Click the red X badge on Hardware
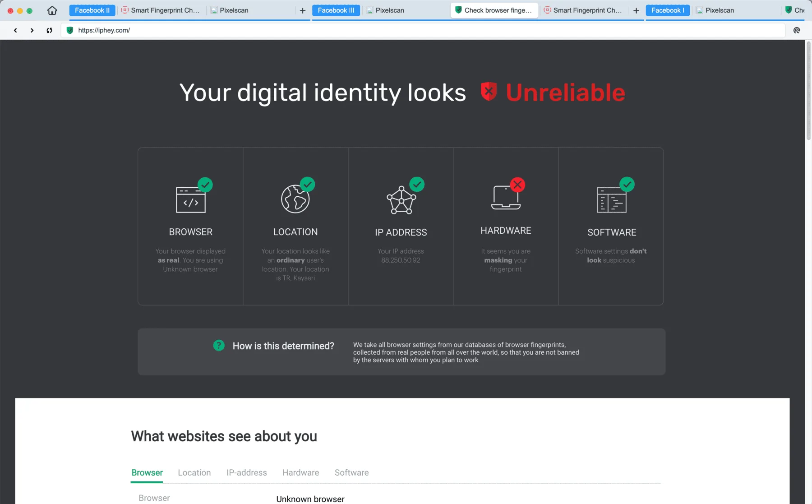 (x=517, y=185)
